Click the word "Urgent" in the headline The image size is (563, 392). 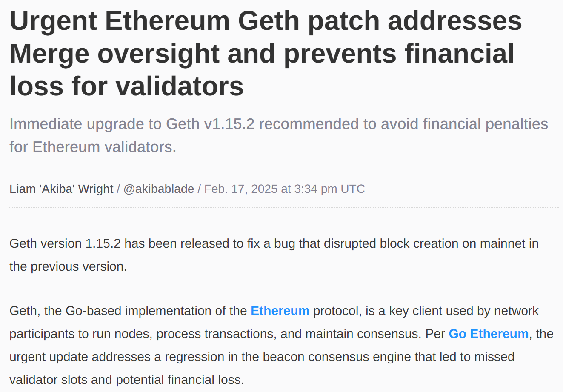pos(53,21)
